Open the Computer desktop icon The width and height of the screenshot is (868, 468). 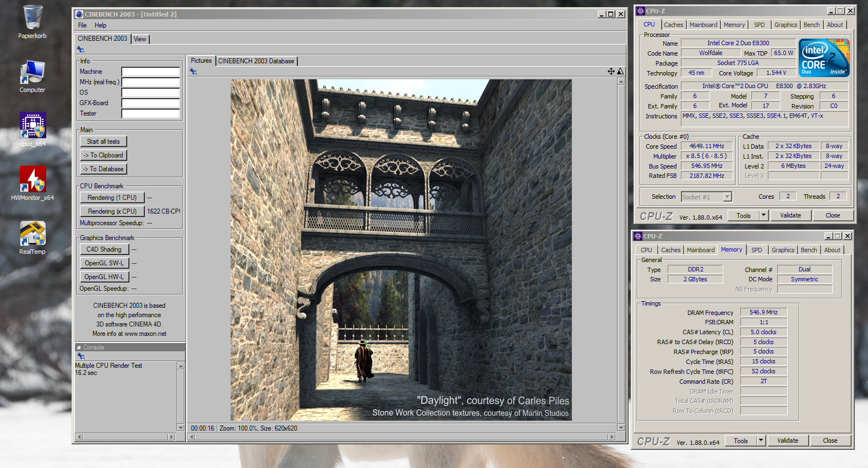point(32,77)
